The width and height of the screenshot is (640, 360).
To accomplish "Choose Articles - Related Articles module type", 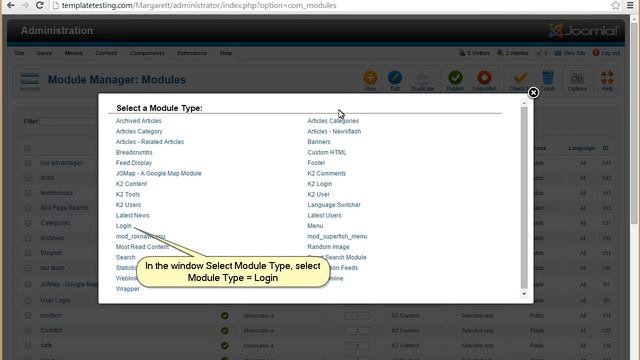I will tap(150, 142).
